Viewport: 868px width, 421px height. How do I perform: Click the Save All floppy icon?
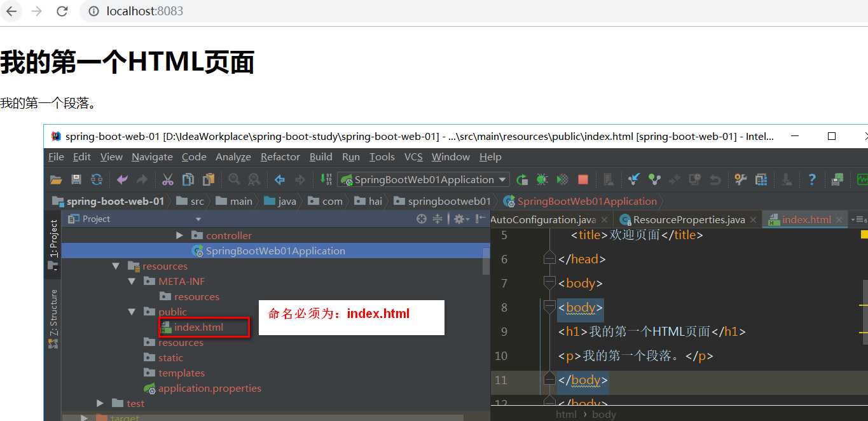76,180
